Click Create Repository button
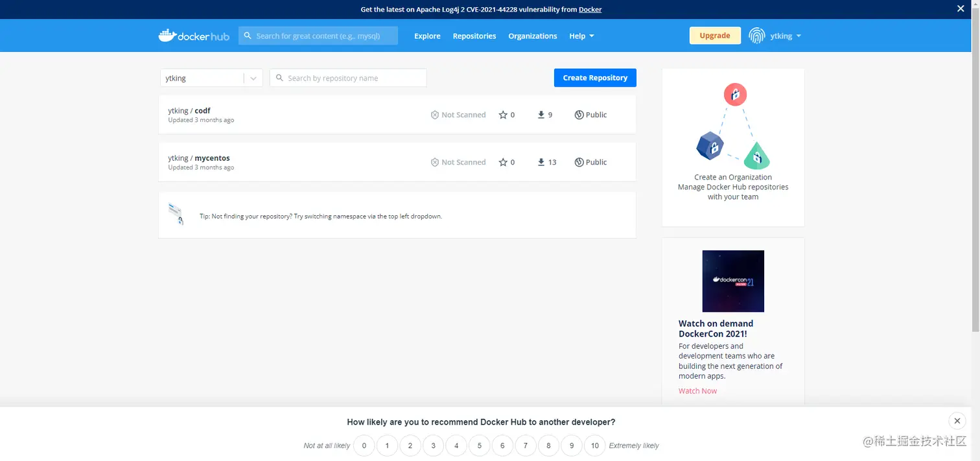Viewport: 980px width, 461px height. tap(595, 78)
